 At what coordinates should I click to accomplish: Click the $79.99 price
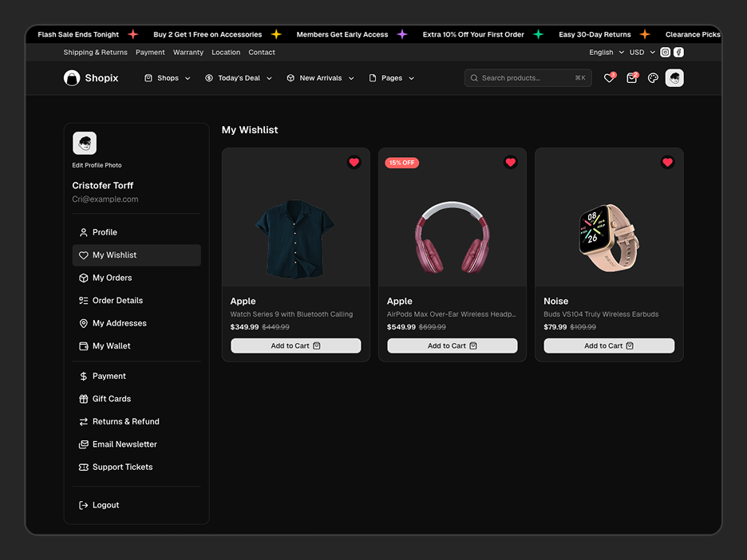pos(555,327)
